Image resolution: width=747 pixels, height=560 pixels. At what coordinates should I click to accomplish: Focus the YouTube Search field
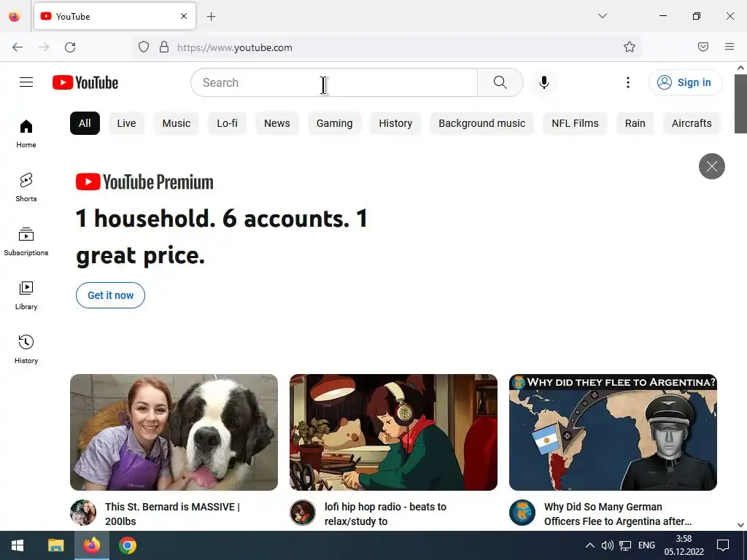334,82
